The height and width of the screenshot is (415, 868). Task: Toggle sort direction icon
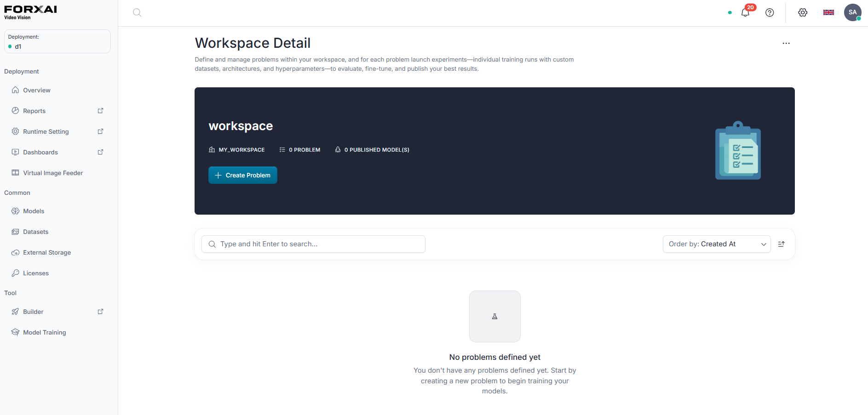tap(781, 244)
